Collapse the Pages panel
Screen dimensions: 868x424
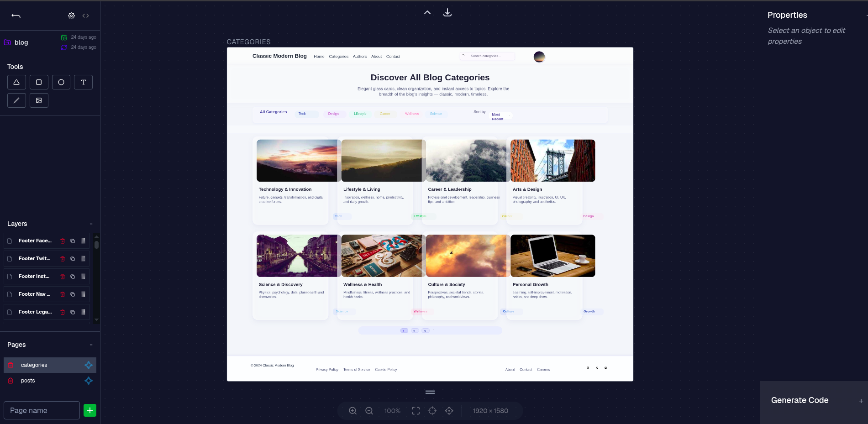91,345
